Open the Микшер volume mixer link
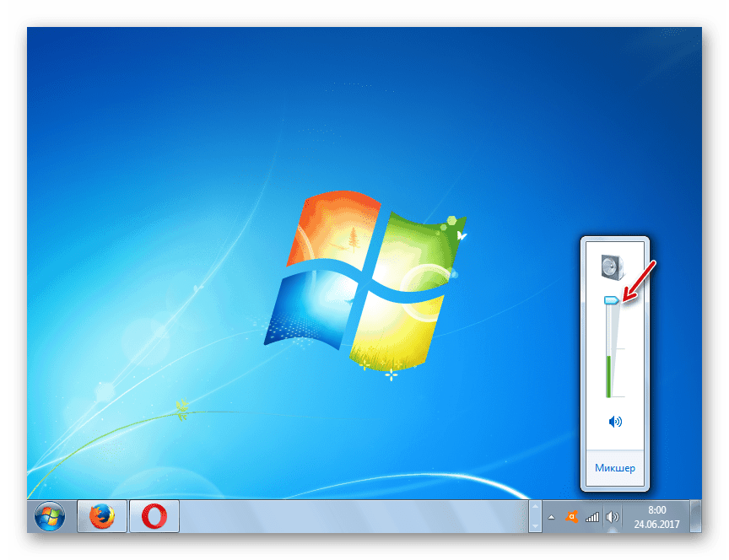Image resolution: width=729 pixels, height=560 pixels. click(614, 468)
